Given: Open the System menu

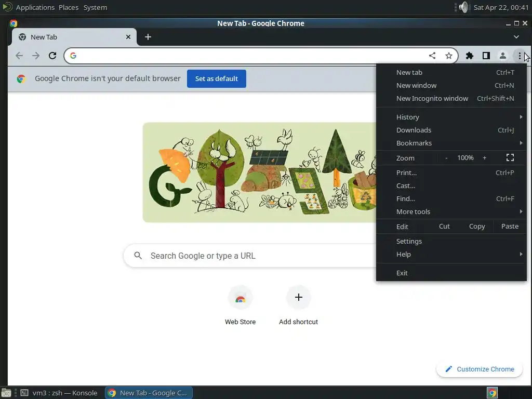Looking at the screenshot, I should pyautogui.click(x=96, y=7).
